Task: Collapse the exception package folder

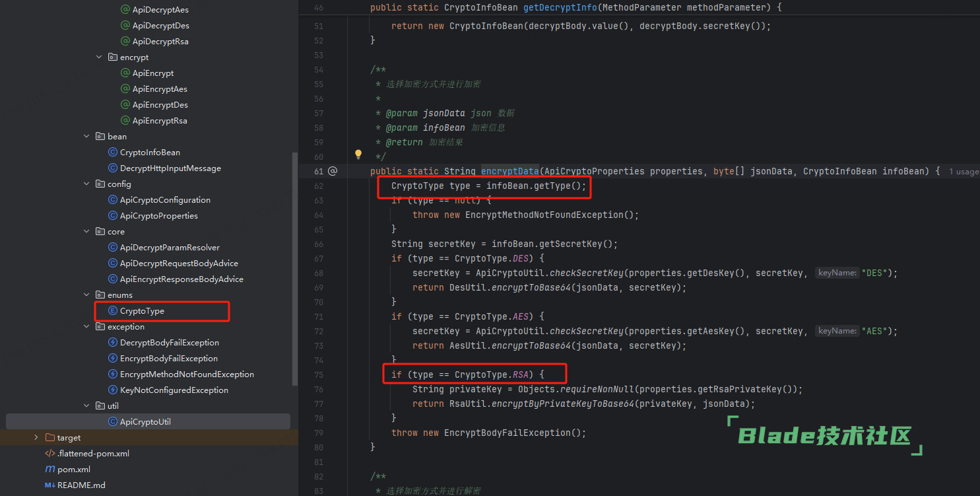Action: (x=86, y=327)
